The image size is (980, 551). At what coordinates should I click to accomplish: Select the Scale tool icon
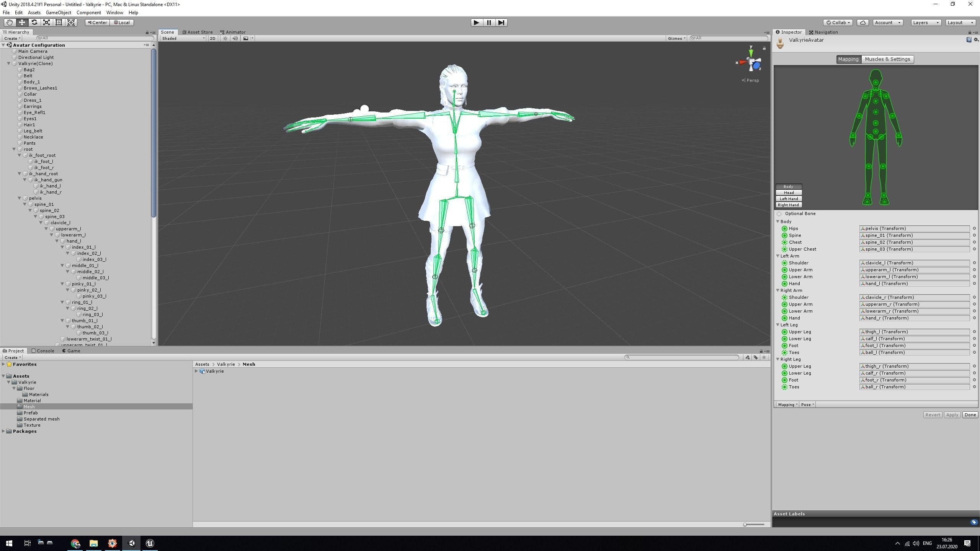coord(46,23)
